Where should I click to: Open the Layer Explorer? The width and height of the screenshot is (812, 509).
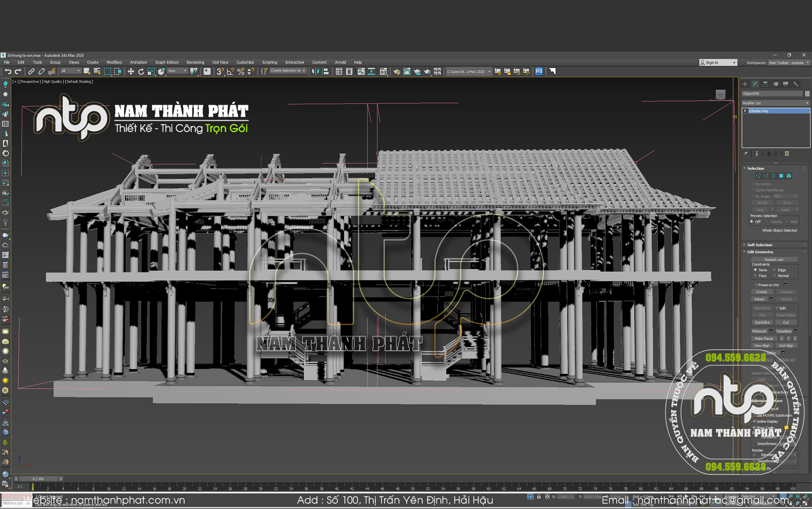pos(349,72)
